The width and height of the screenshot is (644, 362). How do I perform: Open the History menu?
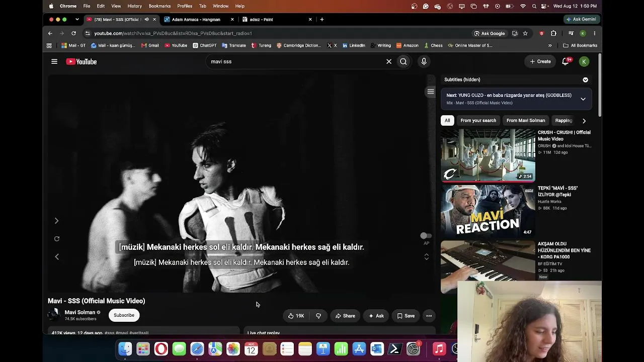tap(134, 6)
